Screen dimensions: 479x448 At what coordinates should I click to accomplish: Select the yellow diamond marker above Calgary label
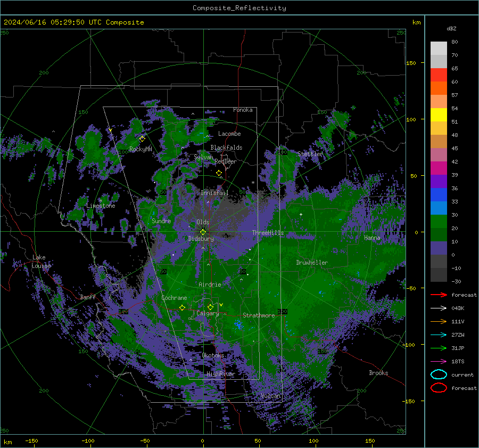pos(210,307)
